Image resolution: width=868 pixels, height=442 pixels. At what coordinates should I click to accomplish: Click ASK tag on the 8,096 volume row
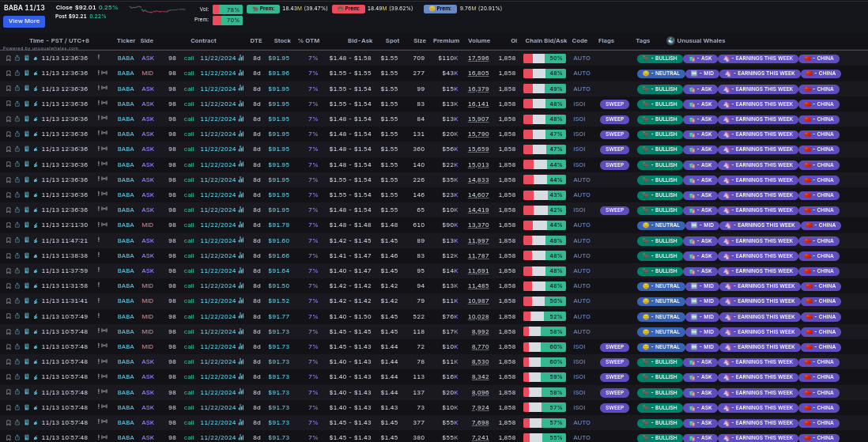click(x=700, y=393)
